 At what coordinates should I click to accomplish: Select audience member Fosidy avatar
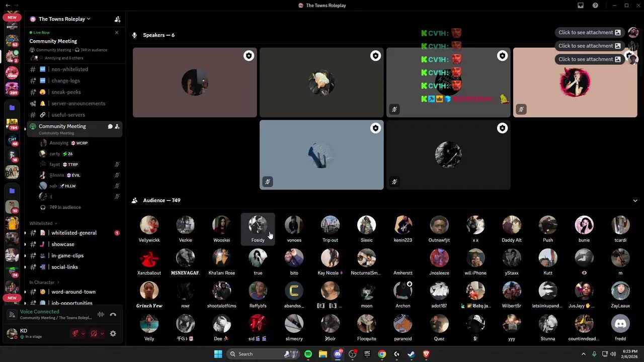tap(258, 225)
